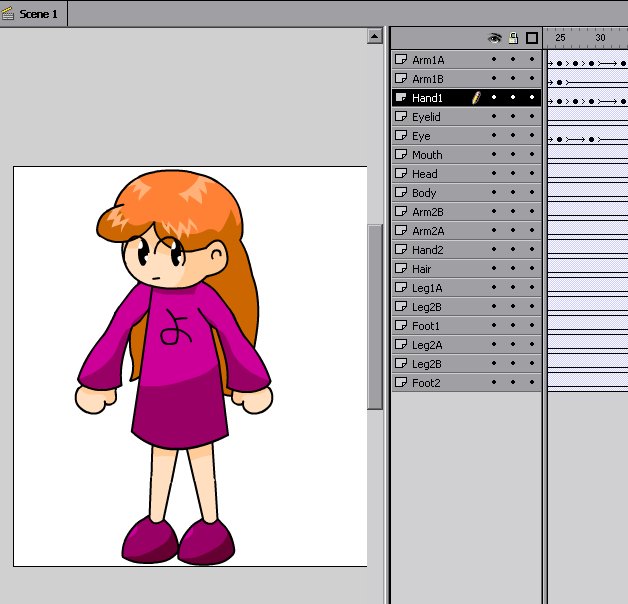The width and height of the screenshot is (628, 604).
Task: Click the eye icon to hide all layers
Action: tap(494, 38)
